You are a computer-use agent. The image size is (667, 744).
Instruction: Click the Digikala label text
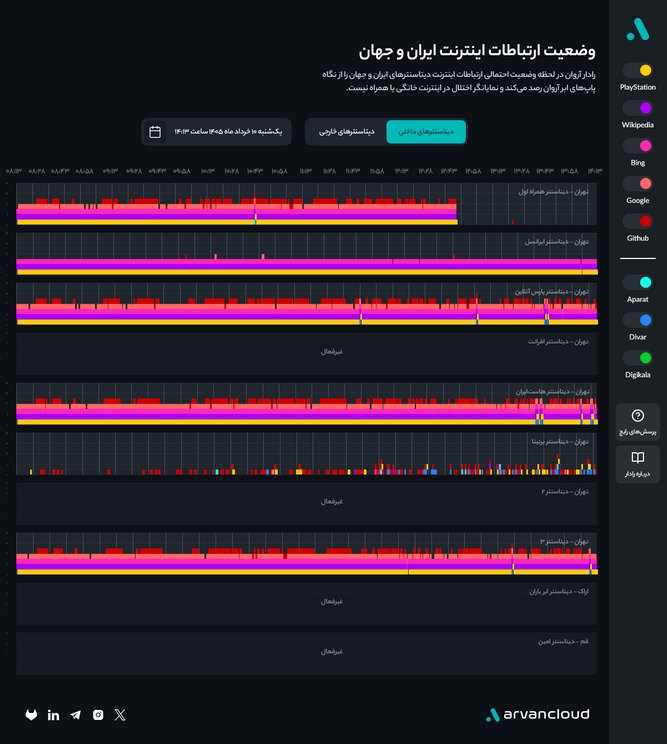pos(638,375)
